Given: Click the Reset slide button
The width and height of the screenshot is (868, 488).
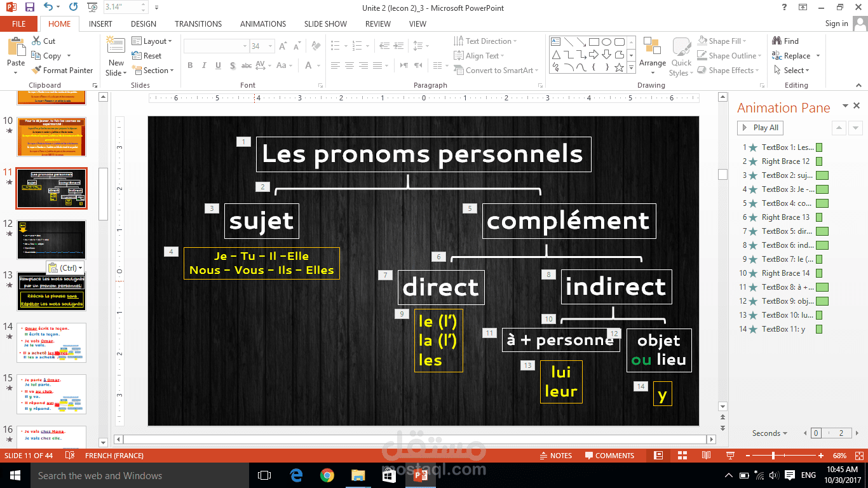Looking at the screenshot, I should 147,56.
